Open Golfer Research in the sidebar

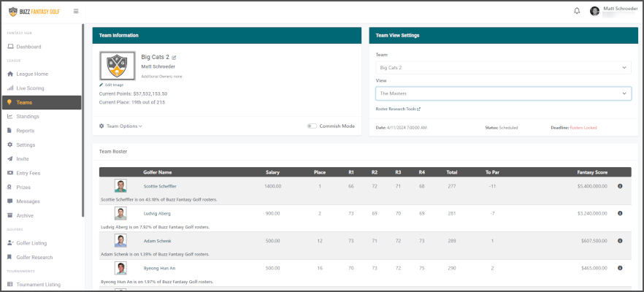pyautogui.click(x=34, y=257)
